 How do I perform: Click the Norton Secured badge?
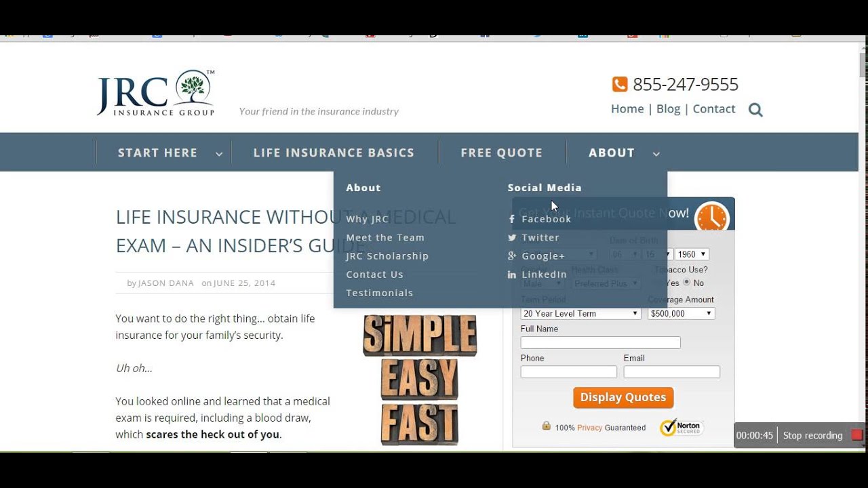tap(682, 427)
